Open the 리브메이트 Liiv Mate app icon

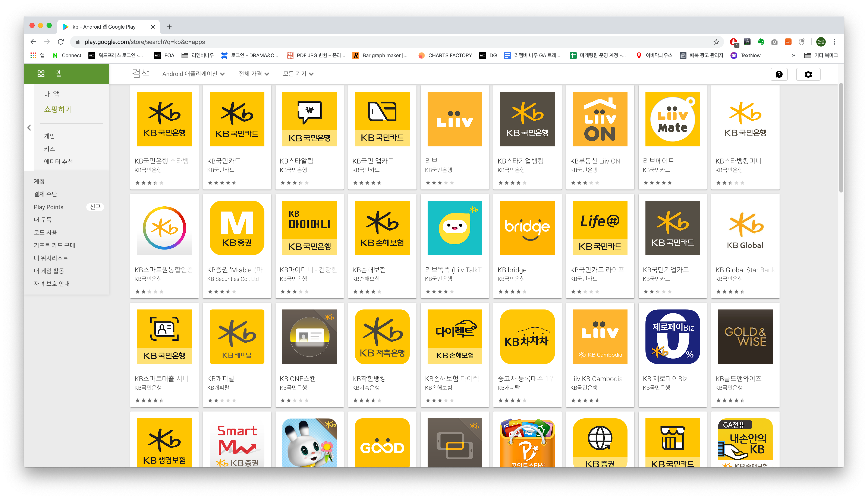(x=673, y=119)
